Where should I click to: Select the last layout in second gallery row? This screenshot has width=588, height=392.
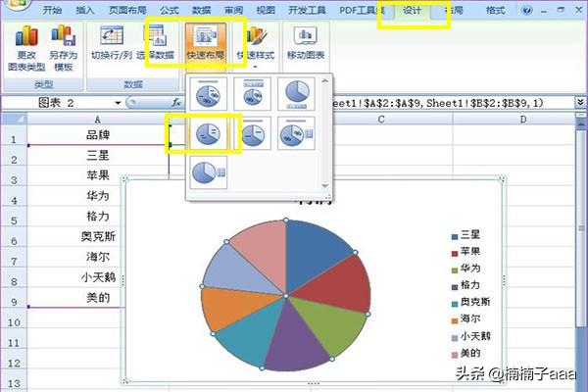[x=296, y=133]
